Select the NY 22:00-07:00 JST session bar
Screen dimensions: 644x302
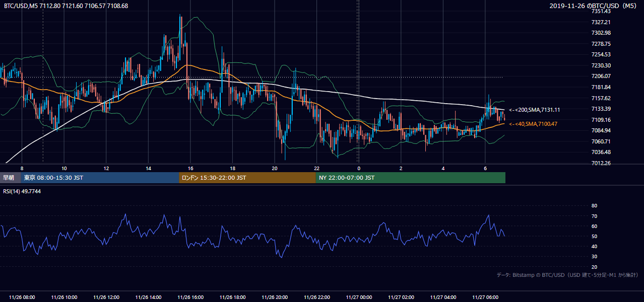pos(410,178)
